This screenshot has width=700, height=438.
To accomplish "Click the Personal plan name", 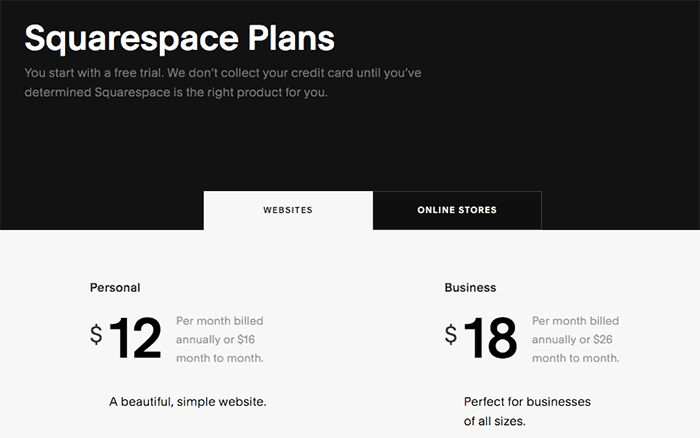I will pyautogui.click(x=115, y=288).
